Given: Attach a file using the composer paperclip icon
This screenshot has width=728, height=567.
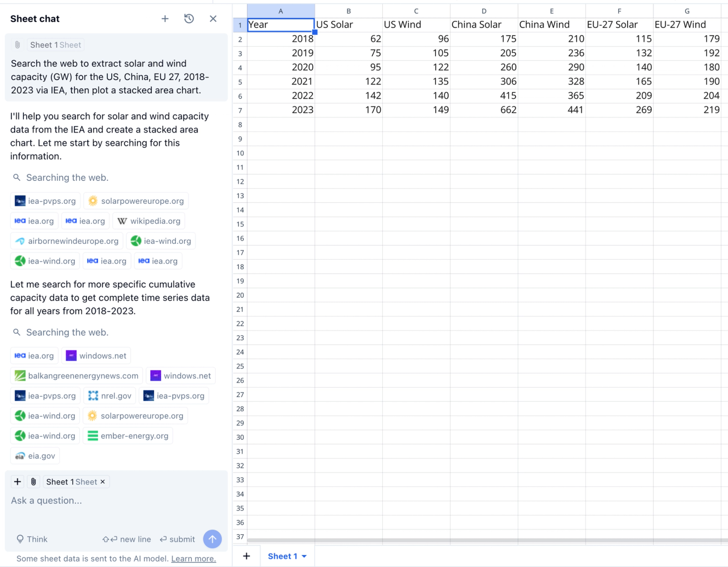Looking at the screenshot, I should [33, 482].
